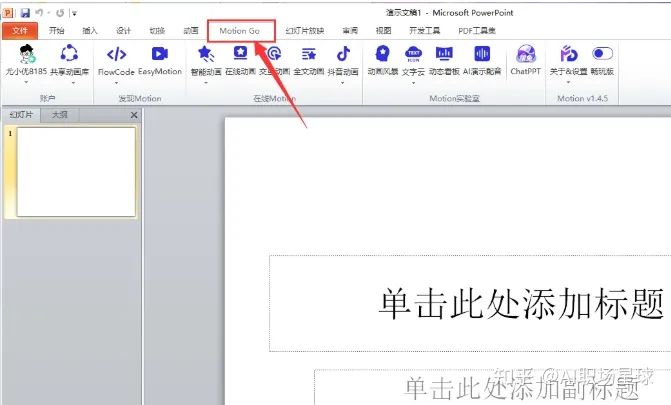Image resolution: width=671 pixels, height=405 pixels.
Task: Expand dropdown arrow under 文字云
Action: pos(413,82)
